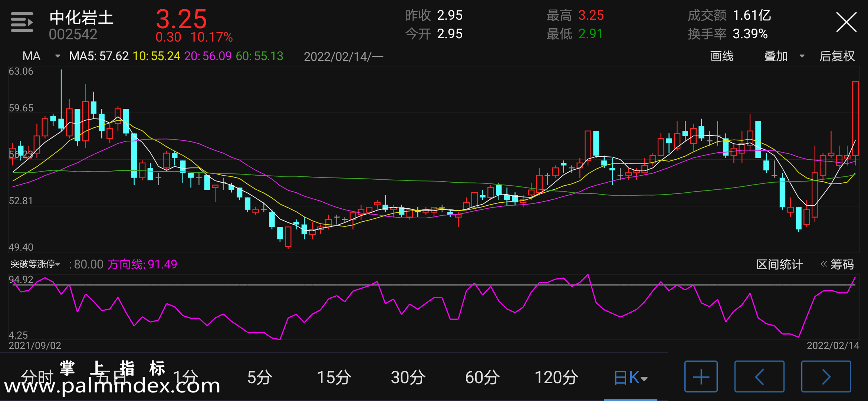Screen dimensions: 868x401
Task: Select the stock name 中化岩土
Action: (x=81, y=17)
